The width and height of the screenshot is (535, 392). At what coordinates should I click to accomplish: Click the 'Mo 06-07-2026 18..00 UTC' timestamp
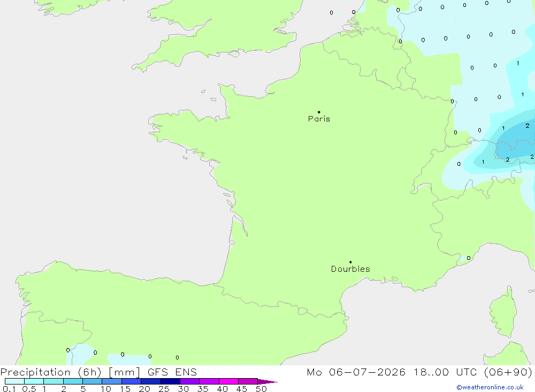[x=392, y=372]
